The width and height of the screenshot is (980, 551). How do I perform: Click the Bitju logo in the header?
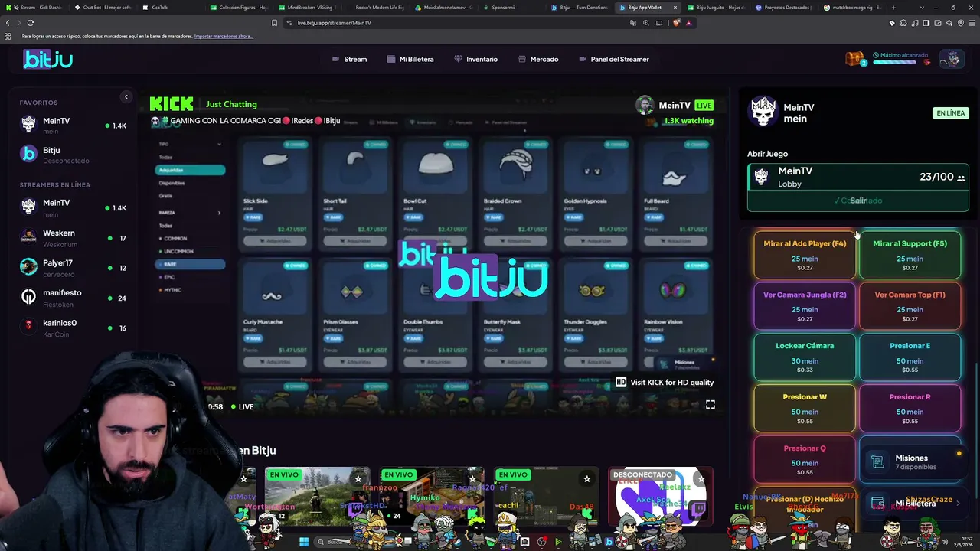(x=47, y=59)
